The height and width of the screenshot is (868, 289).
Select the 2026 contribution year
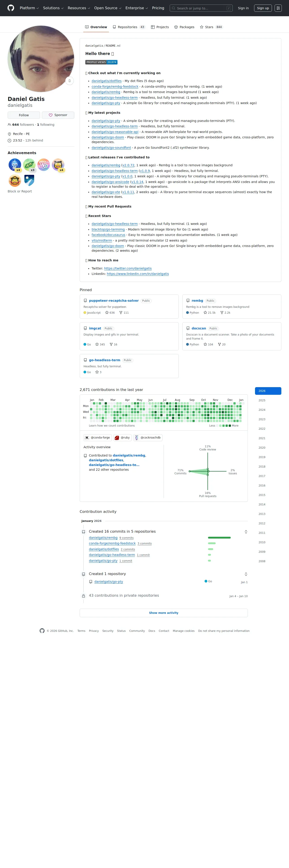pos(268,391)
